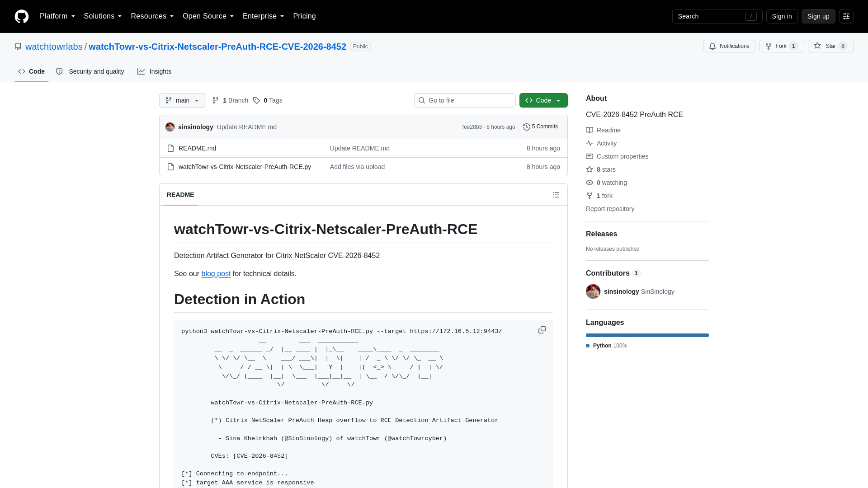Open the Insights tab
The image size is (868, 488).
(x=154, y=71)
